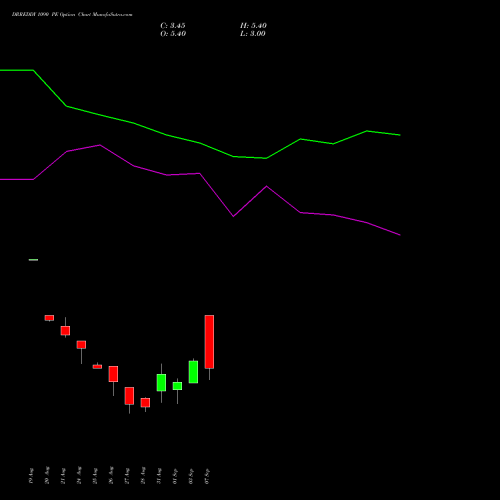
Task: Click the open value 'O: 5.40'
Action: point(173,34)
